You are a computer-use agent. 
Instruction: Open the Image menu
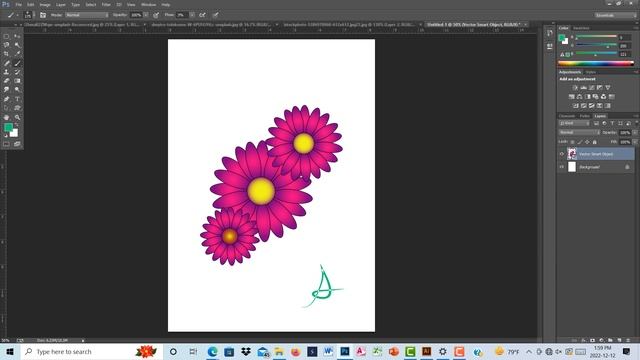pyautogui.click(x=45, y=4)
